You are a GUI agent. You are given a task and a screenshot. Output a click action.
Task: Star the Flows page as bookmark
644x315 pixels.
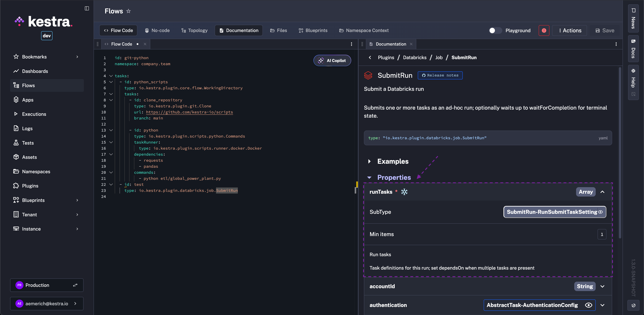click(x=128, y=11)
